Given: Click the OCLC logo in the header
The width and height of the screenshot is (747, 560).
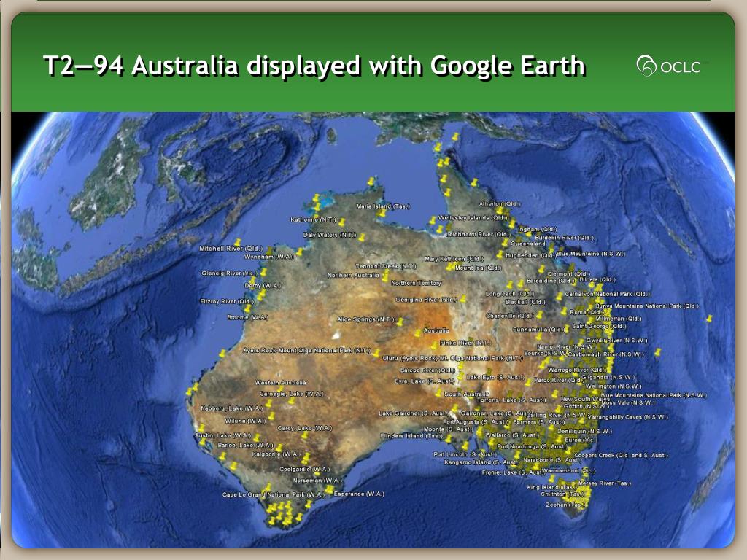Looking at the screenshot, I should (669, 66).
